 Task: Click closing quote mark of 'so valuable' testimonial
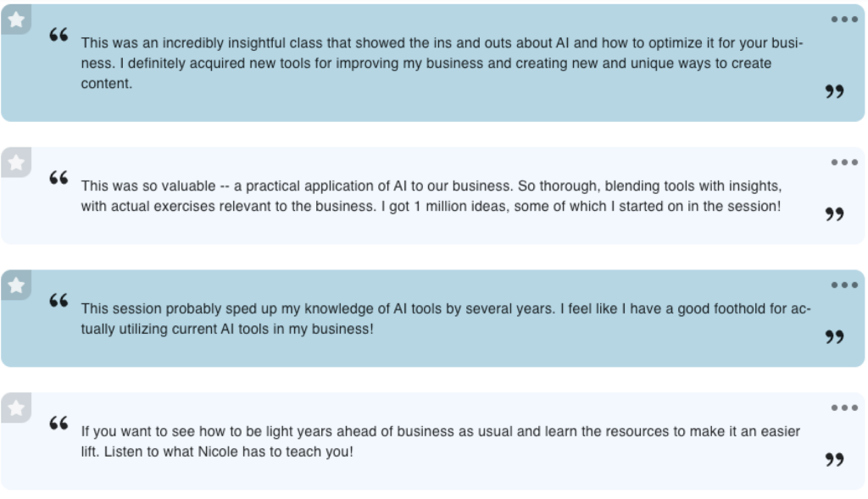pos(834,214)
